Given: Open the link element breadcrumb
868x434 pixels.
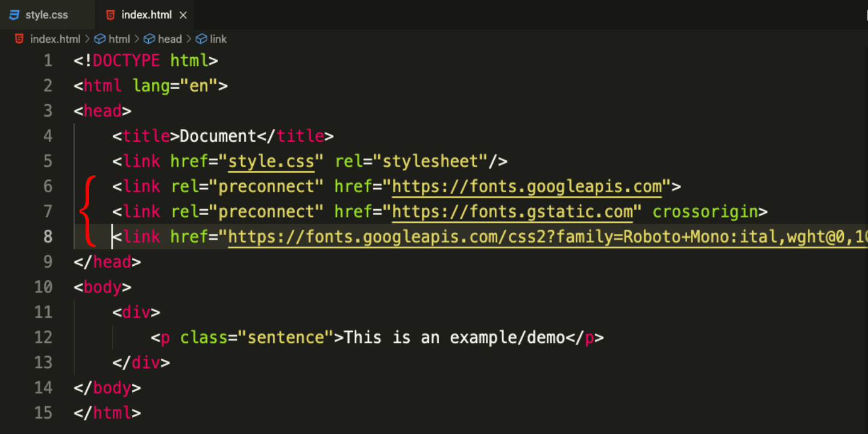Looking at the screenshot, I should [x=218, y=39].
